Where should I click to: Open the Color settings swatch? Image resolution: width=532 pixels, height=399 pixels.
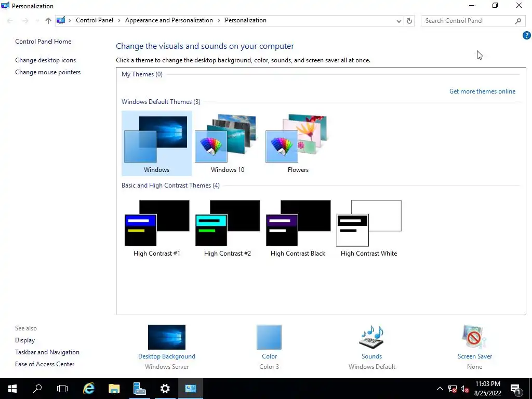point(269,337)
